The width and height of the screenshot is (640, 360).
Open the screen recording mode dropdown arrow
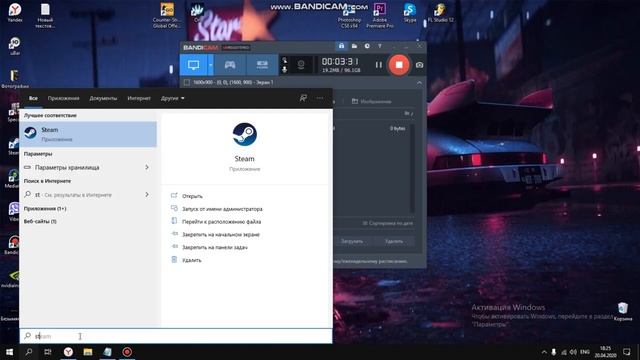coord(211,65)
